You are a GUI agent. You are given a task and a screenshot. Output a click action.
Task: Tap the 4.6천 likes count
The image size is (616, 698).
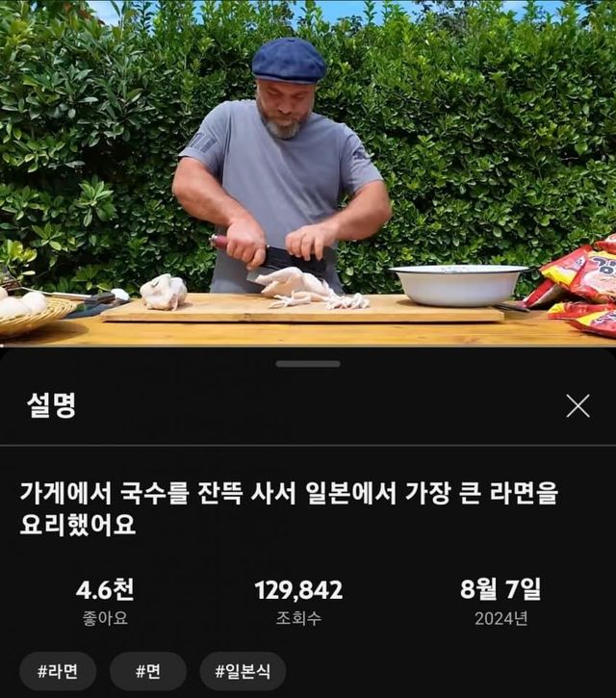click(x=105, y=589)
